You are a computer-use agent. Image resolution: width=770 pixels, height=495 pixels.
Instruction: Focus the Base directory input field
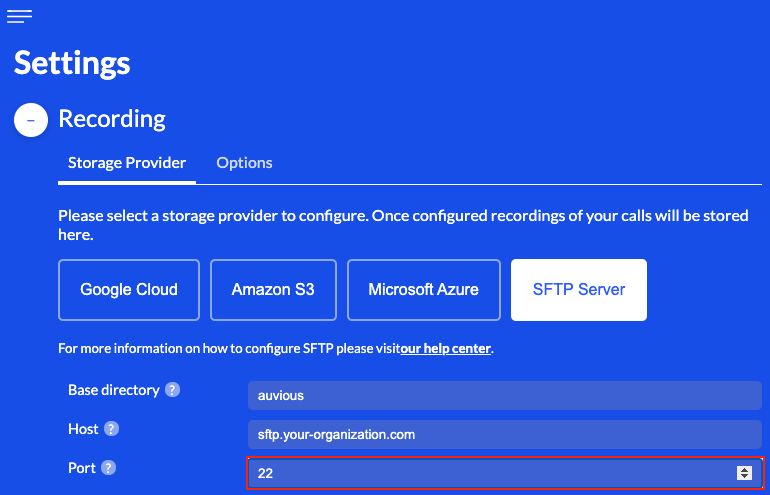[504, 395]
